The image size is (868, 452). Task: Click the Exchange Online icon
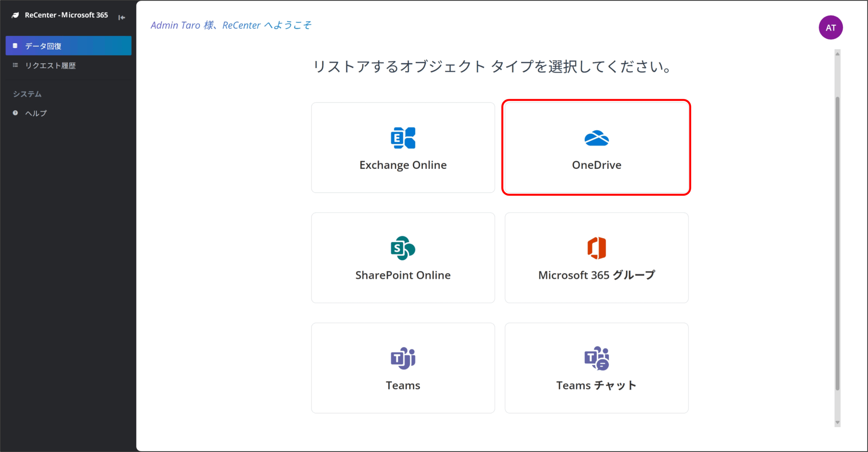point(403,138)
